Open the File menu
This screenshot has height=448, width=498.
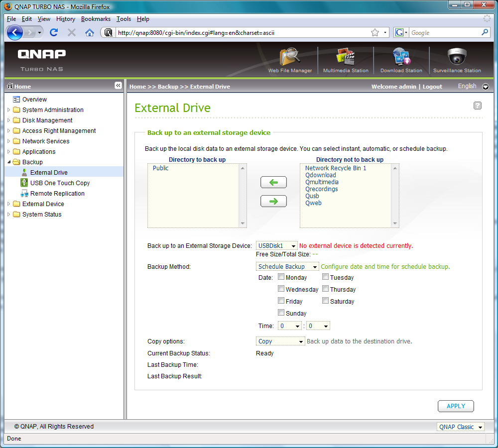[x=11, y=19]
